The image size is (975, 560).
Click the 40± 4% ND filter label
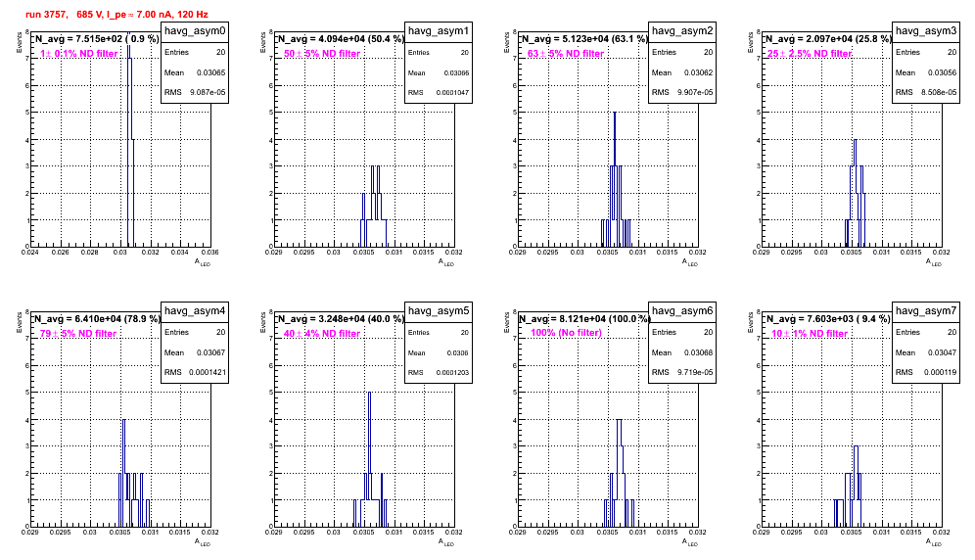coord(322,334)
